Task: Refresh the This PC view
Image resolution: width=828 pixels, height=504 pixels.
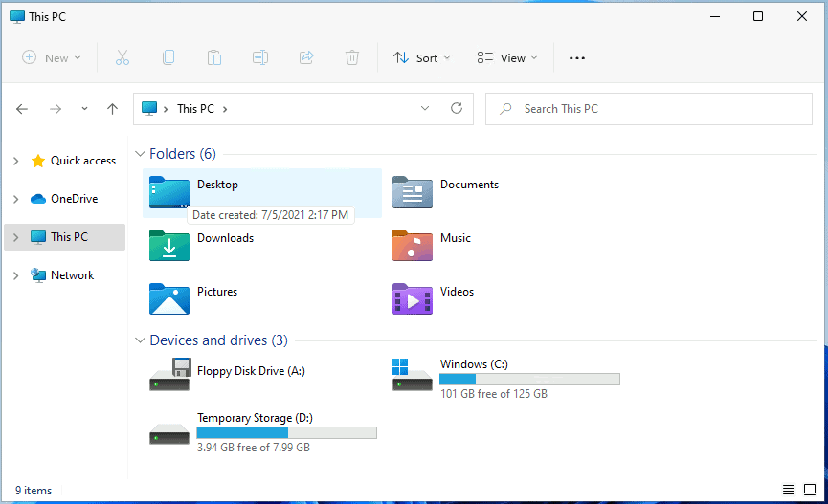Action: click(x=457, y=108)
